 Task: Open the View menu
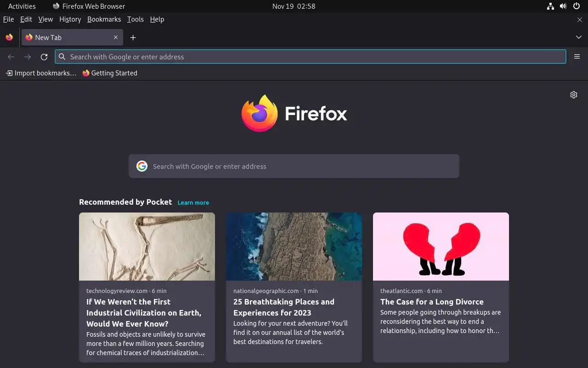(x=45, y=19)
